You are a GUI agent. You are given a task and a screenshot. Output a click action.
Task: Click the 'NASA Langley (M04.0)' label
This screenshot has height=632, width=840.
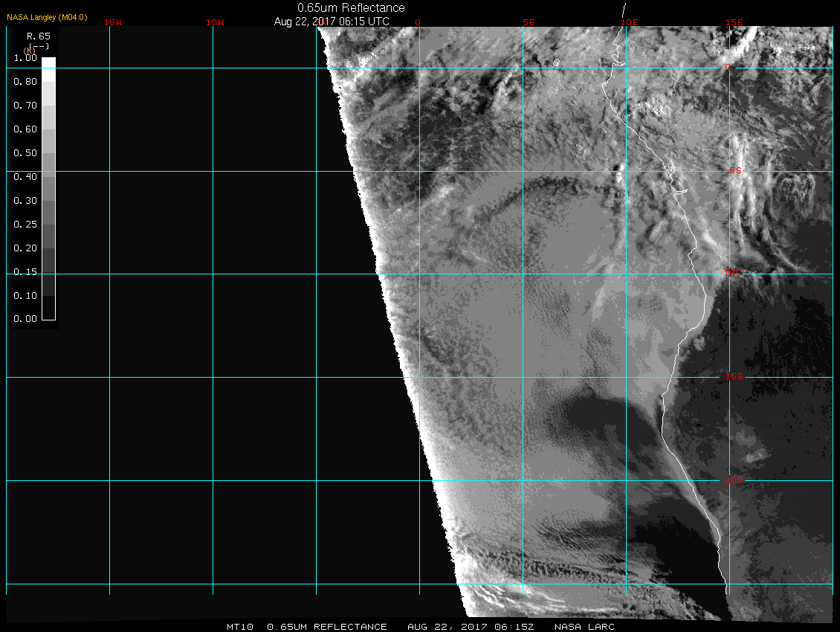click(47, 17)
